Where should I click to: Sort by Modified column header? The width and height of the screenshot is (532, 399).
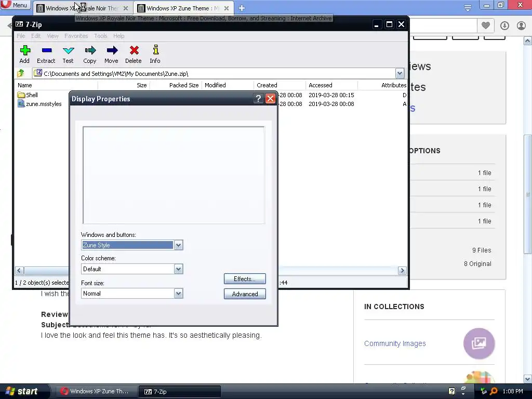pyautogui.click(x=228, y=85)
